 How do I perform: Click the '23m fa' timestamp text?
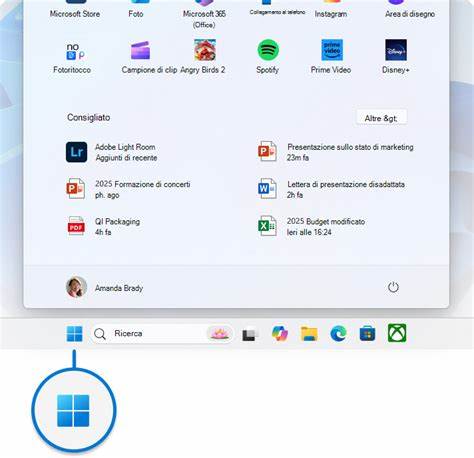[x=298, y=158]
